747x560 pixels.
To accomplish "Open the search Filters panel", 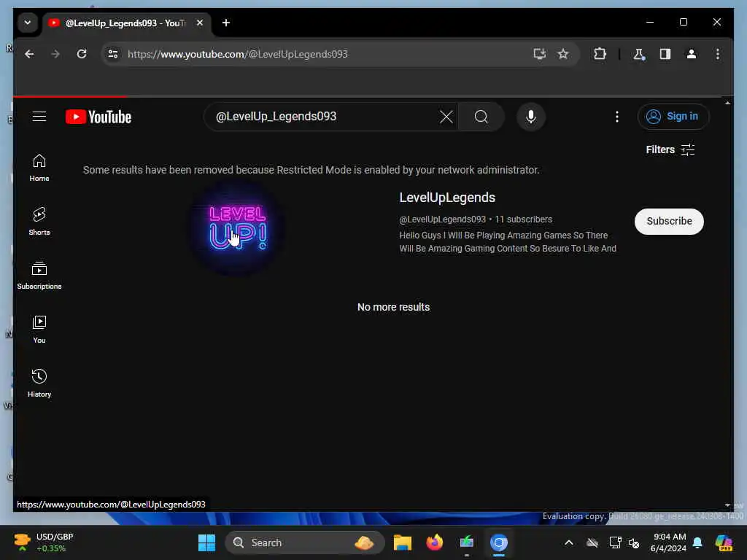I will point(670,150).
